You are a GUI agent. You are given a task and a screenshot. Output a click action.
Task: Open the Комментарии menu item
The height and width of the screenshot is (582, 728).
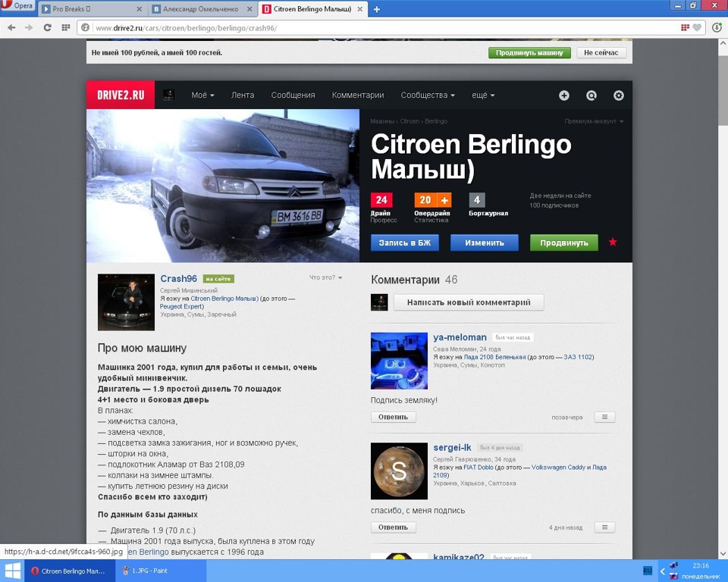[358, 95]
